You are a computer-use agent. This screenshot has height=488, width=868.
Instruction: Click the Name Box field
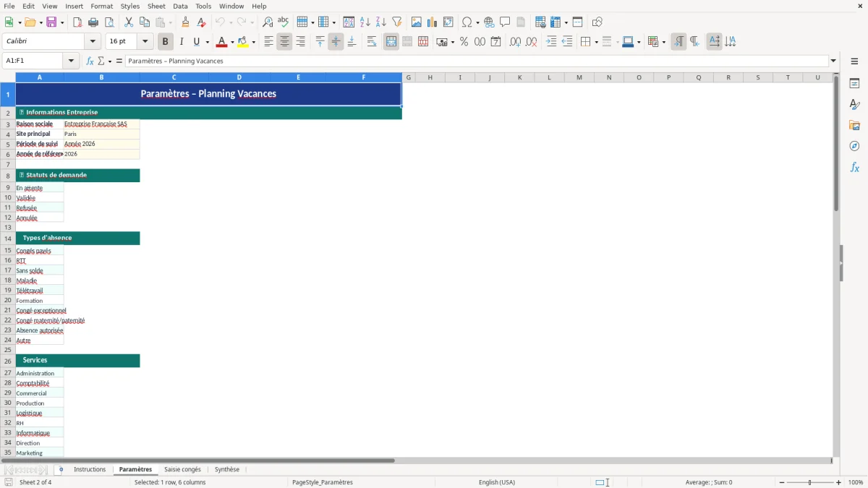(x=34, y=61)
